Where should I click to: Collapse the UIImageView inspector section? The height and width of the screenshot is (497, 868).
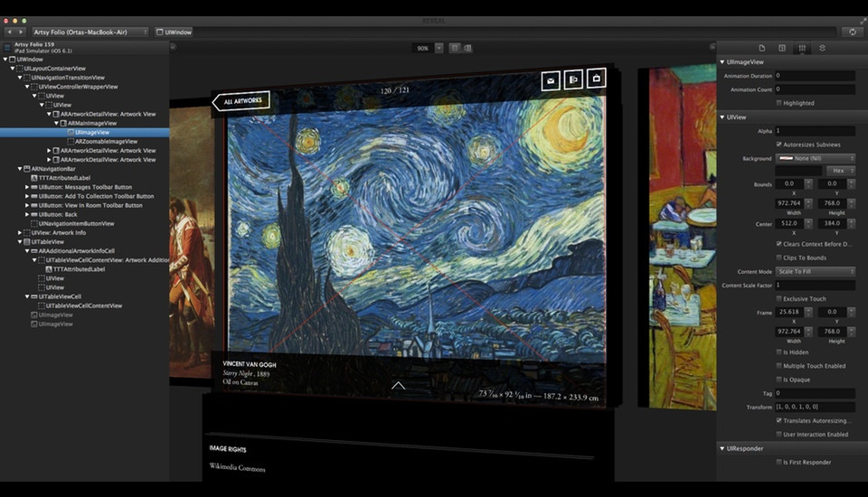click(x=722, y=62)
